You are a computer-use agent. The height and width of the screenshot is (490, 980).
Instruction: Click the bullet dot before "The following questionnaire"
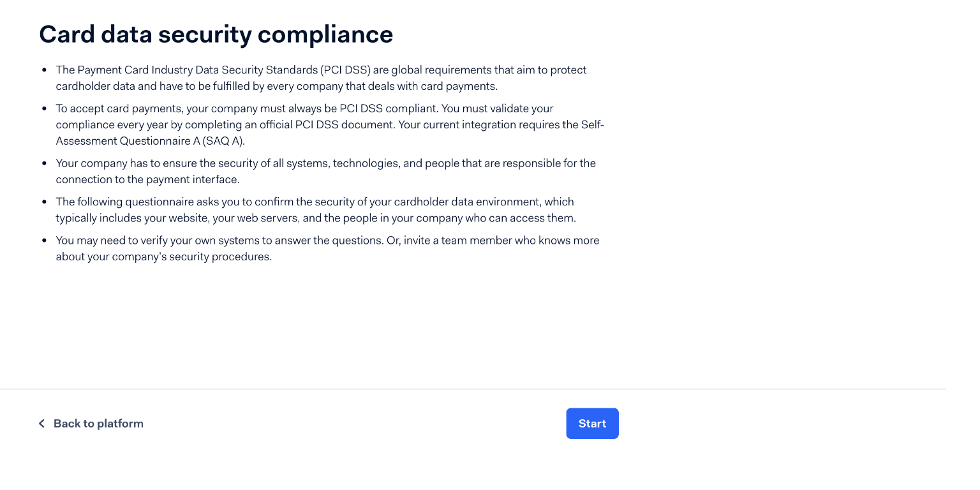click(44, 202)
